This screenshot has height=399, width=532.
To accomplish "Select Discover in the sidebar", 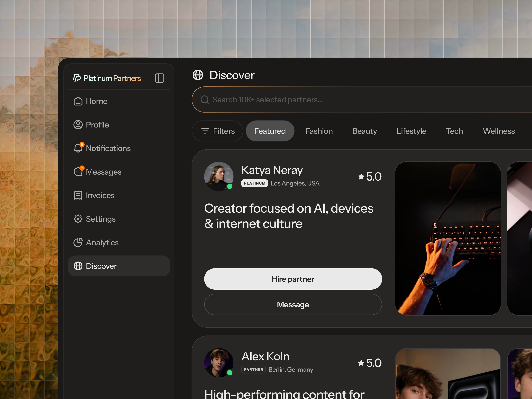I will coord(119,266).
